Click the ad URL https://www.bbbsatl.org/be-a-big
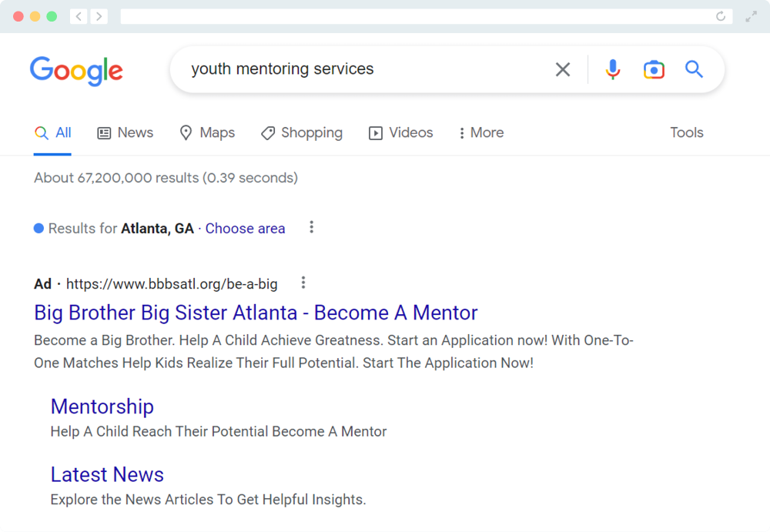 pos(172,284)
